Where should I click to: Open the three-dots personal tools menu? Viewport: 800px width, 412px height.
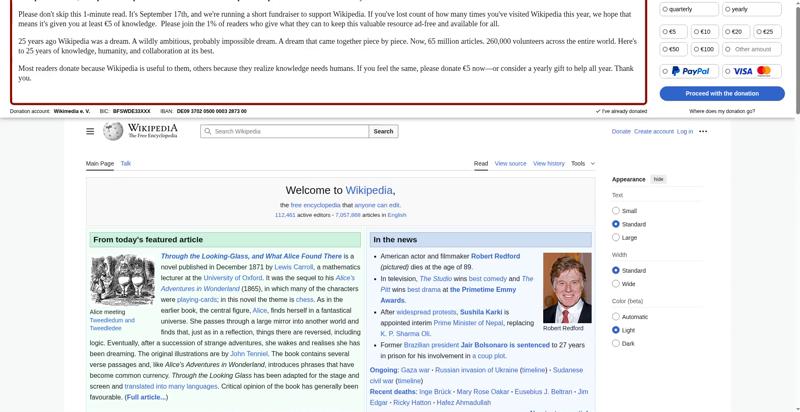pos(703,132)
